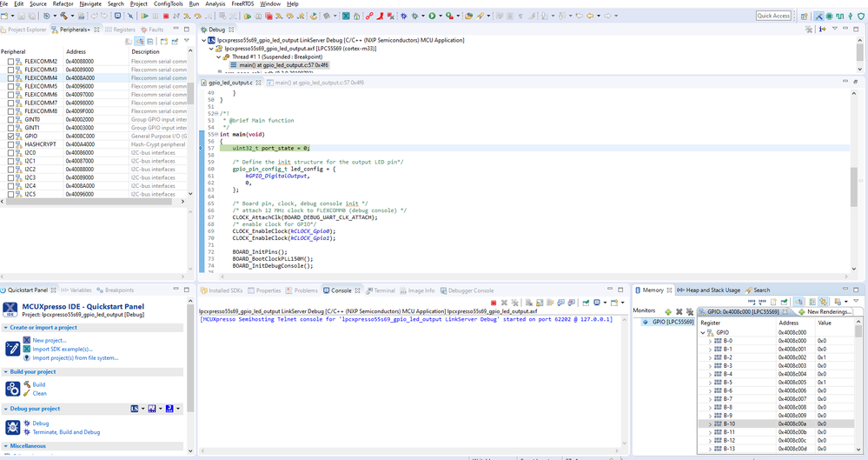Click the 'Import SDK example(s)...' link
This screenshot has height=460, width=868.
(63, 350)
